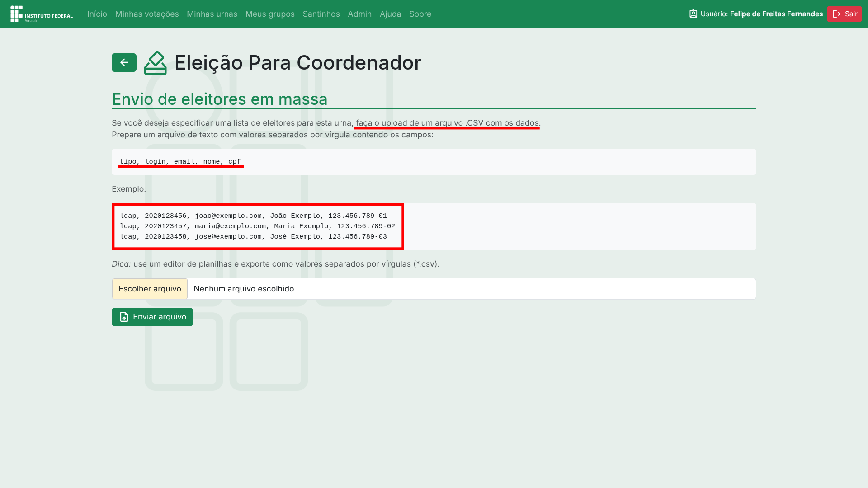Image resolution: width=868 pixels, height=488 pixels.
Task: Click the Instituto Federal logo
Action: pos(42,14)
